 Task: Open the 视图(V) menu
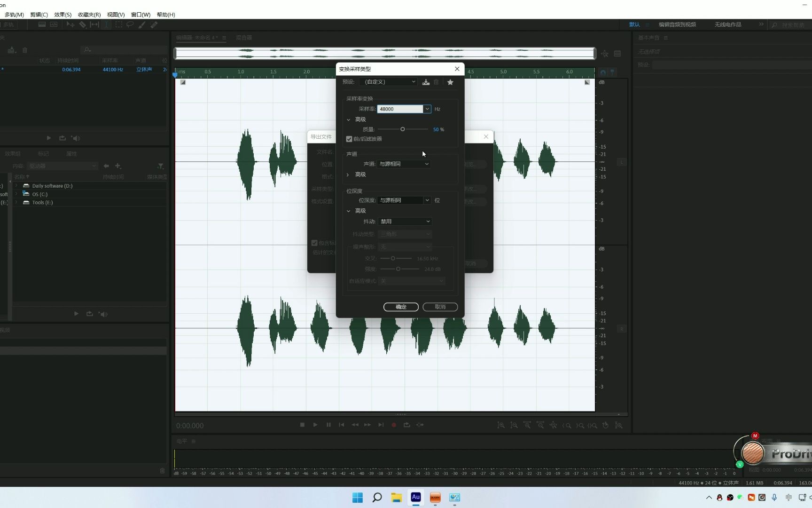(x=116, y=15)
